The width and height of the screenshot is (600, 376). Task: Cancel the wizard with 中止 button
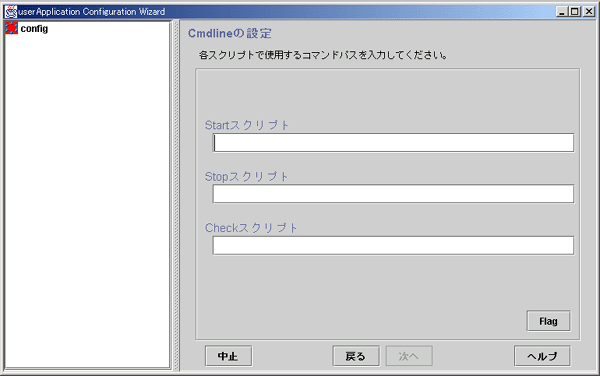click(x=228, y=356)
